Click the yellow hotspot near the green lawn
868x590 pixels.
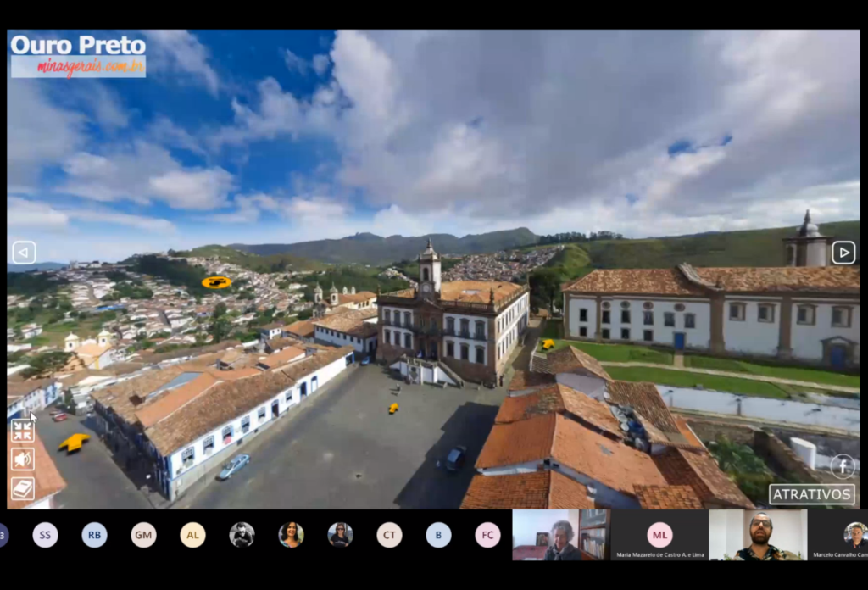pyautogui.click(x=548, y=343)
